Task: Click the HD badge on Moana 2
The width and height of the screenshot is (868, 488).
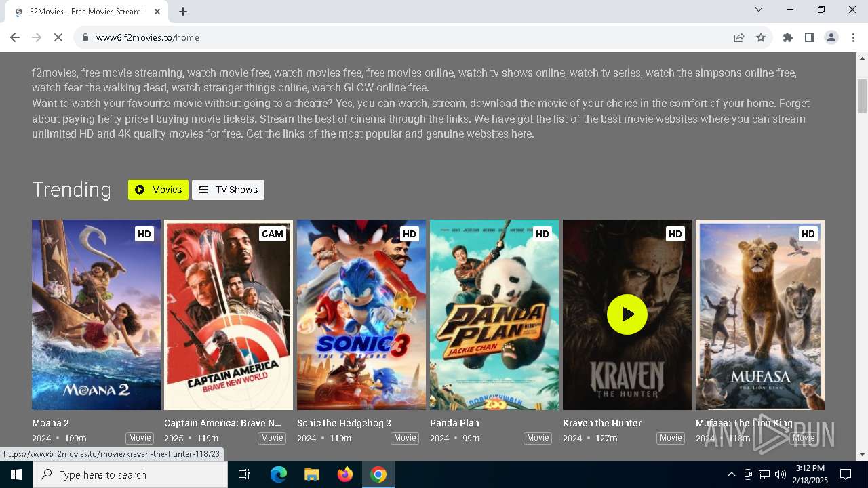Action: click(144, 234)
